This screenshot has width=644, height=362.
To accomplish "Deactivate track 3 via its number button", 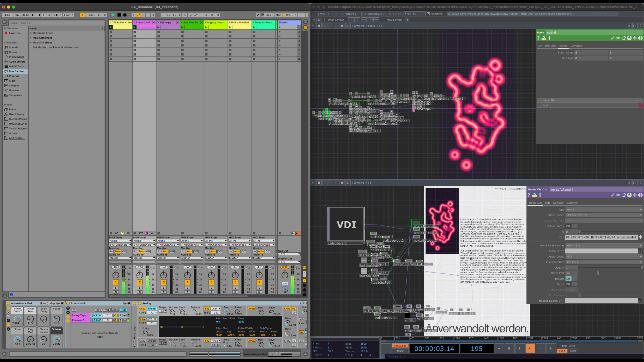I will 163,282.
